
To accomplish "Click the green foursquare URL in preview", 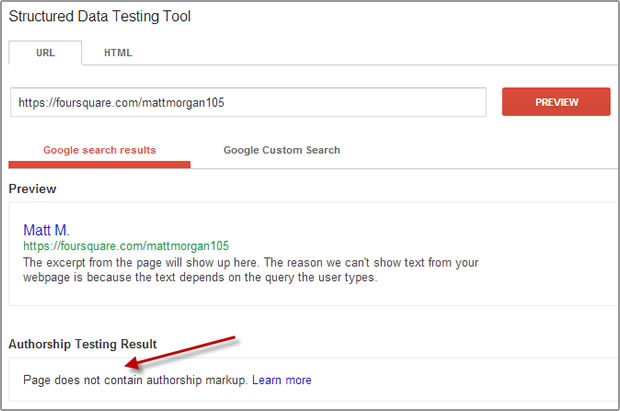I will [126, 246].
